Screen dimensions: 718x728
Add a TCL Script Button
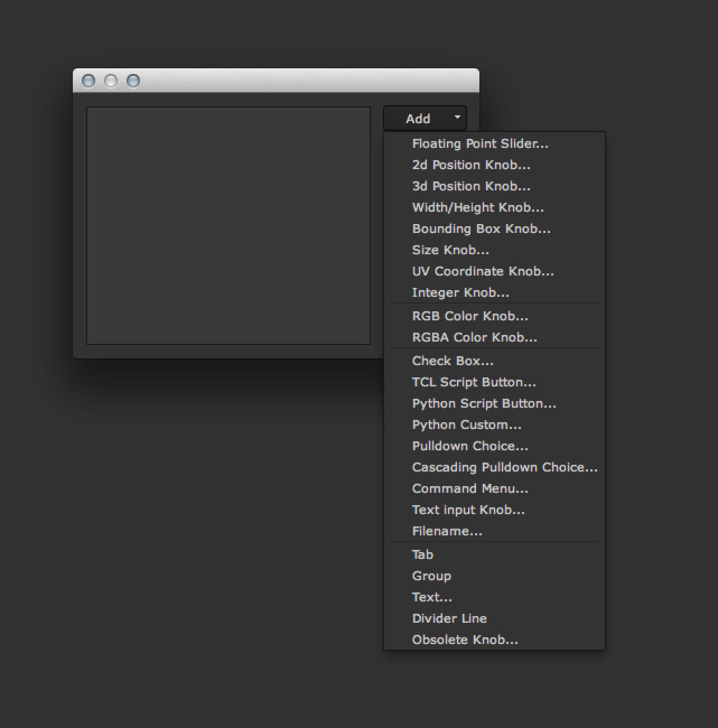tap(494, 382)
